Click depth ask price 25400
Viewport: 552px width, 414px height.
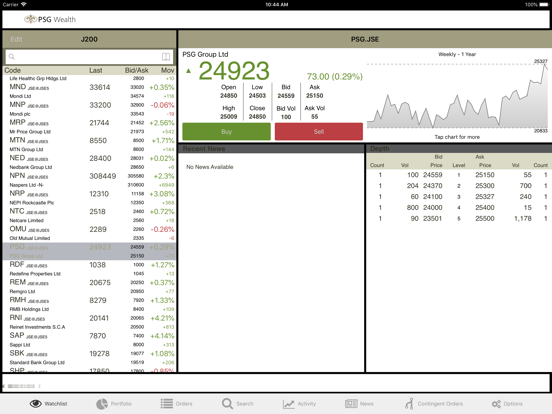[485, 208]
